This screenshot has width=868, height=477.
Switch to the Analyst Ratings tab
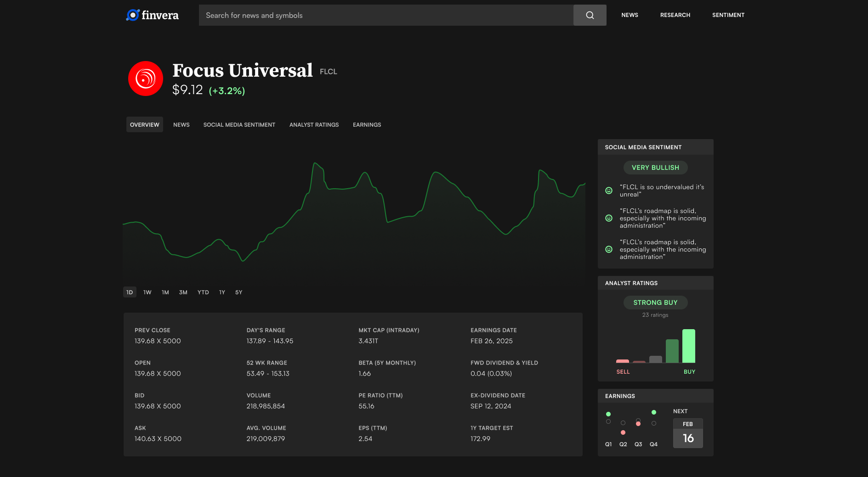[x=314, y=125]
